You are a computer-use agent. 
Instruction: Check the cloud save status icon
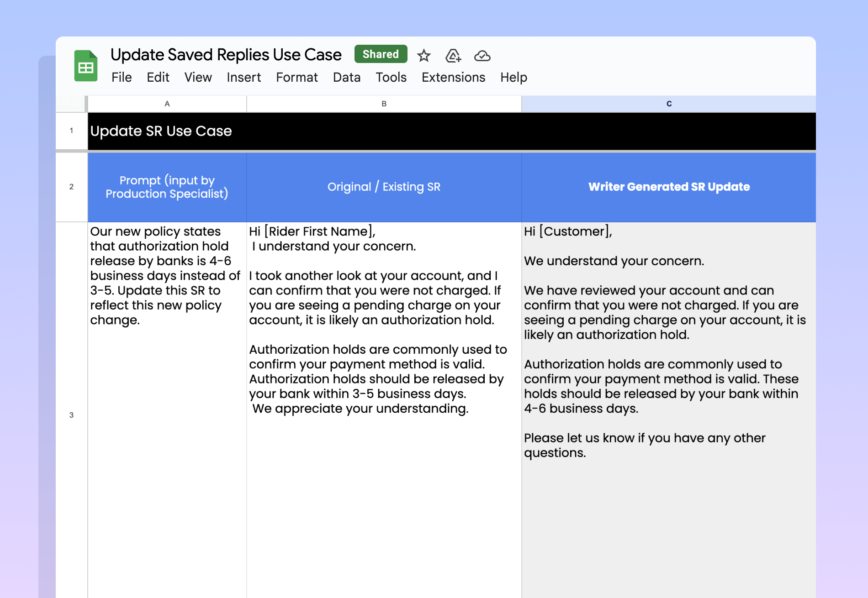(x=482, y=56)
